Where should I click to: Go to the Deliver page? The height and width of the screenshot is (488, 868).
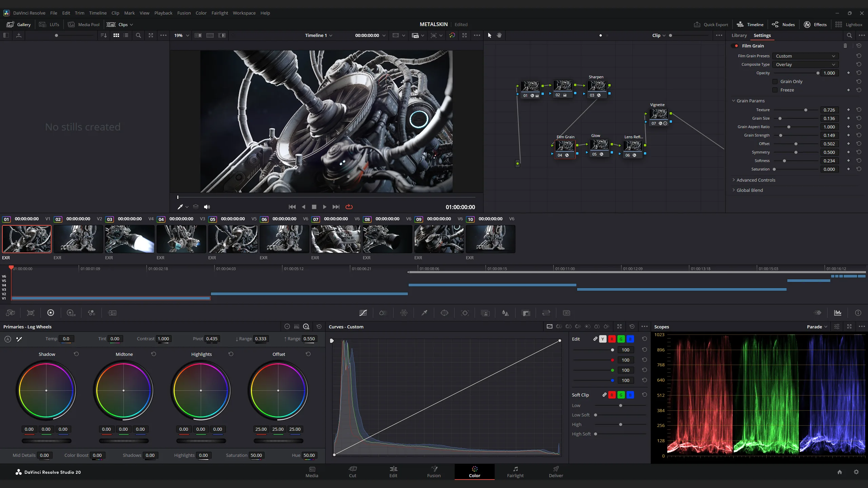pos(556,472)
